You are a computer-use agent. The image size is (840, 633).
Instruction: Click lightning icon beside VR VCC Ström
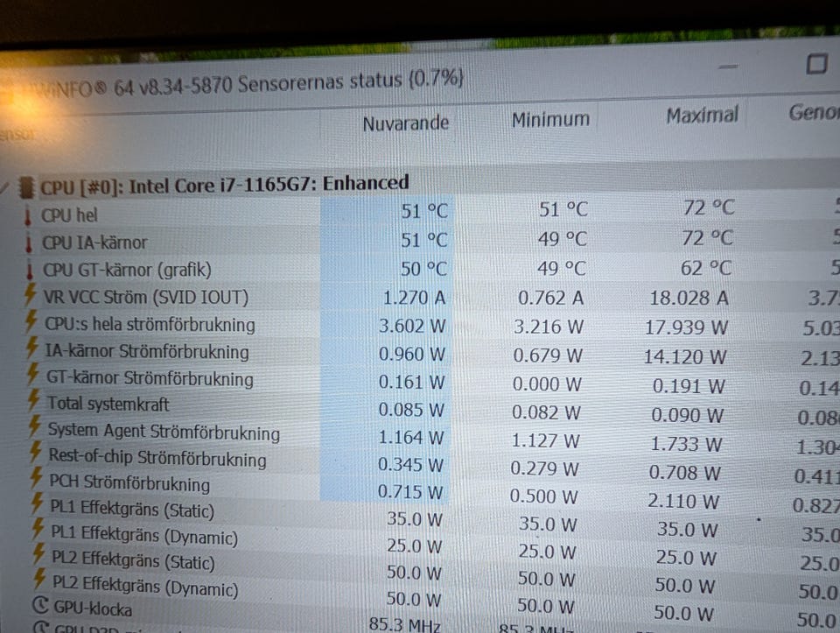[x=30, y=295]
